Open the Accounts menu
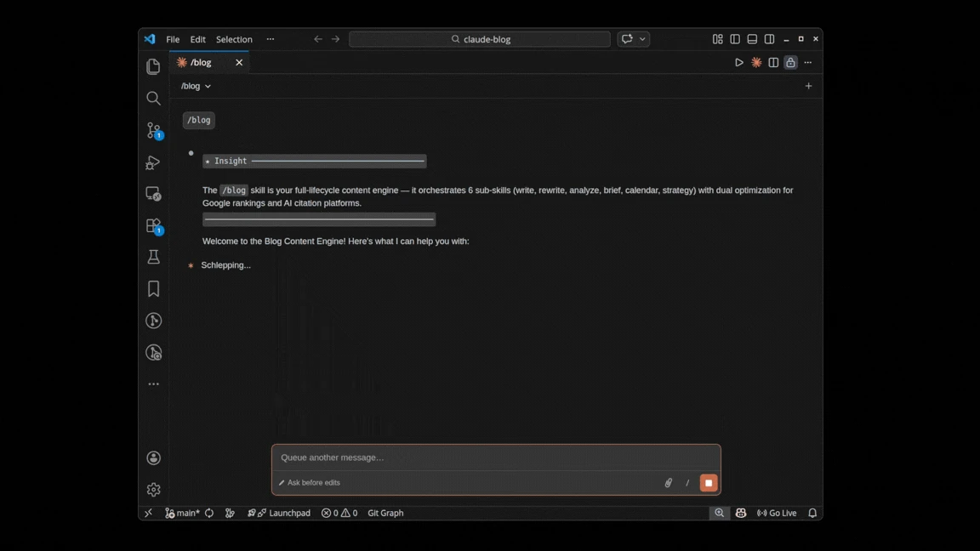Image resolution: width=980 pixels, height=551 pixels. [x=153, y=458]
